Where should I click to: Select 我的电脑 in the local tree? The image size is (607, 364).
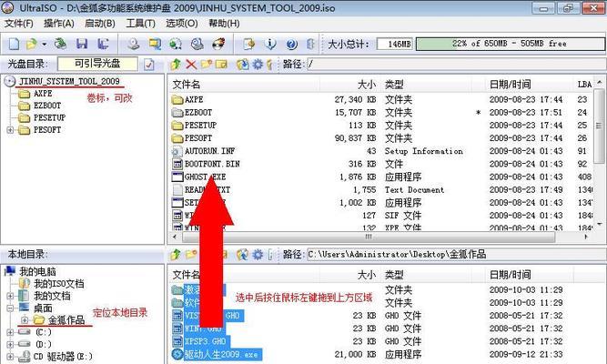pos(37,272)
